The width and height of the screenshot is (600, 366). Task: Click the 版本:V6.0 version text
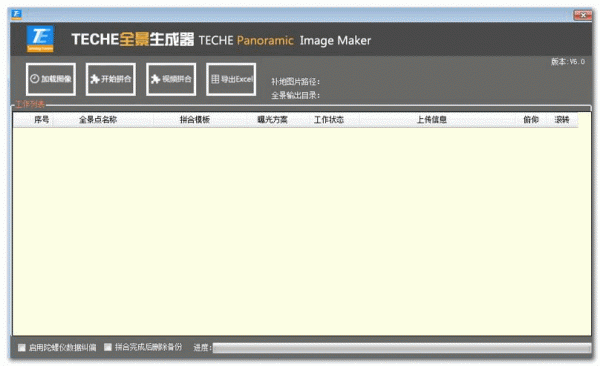click(x=568, y=62)
